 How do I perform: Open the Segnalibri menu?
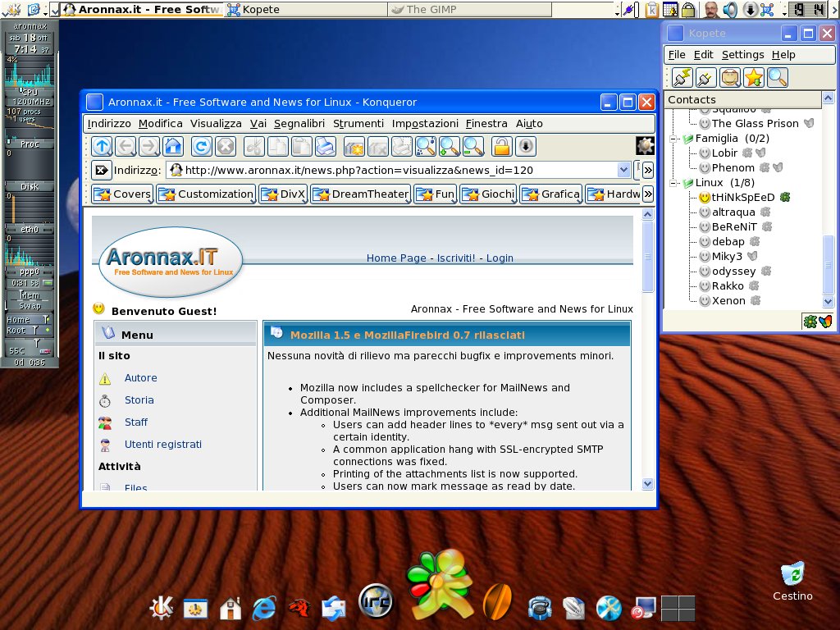[299, 124]
